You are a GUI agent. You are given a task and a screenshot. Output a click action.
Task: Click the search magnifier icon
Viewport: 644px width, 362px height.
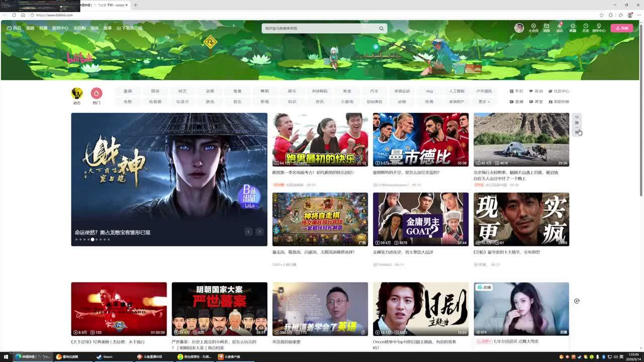click(x=381, y=28)
